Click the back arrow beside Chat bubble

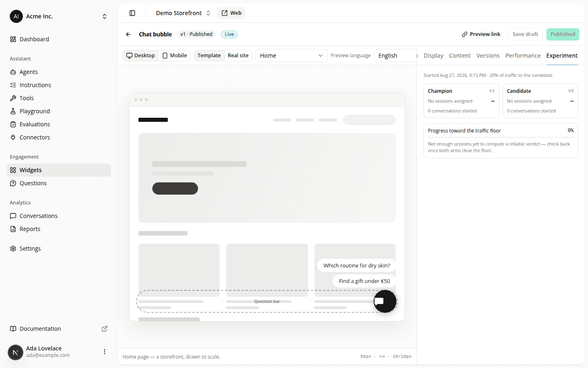coord(128,34)
